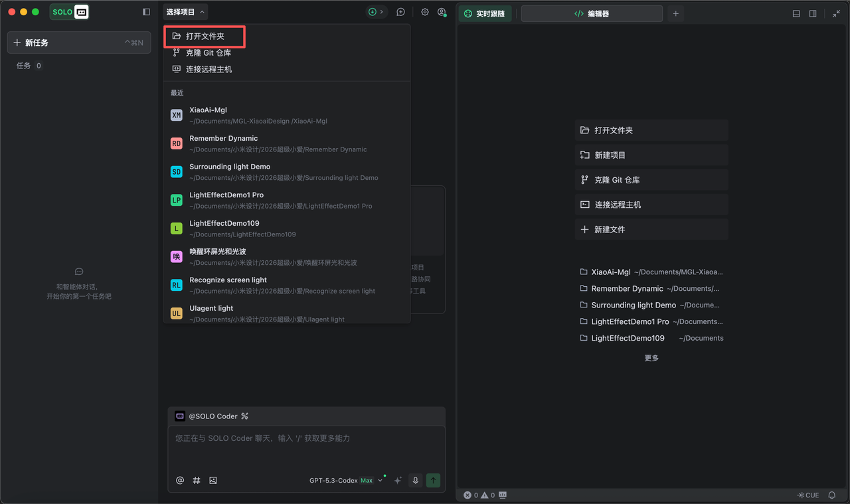Open Surrounding light Demo from editor recent list
The width and height of the screenshot is (850, 504).
(651, 305)
